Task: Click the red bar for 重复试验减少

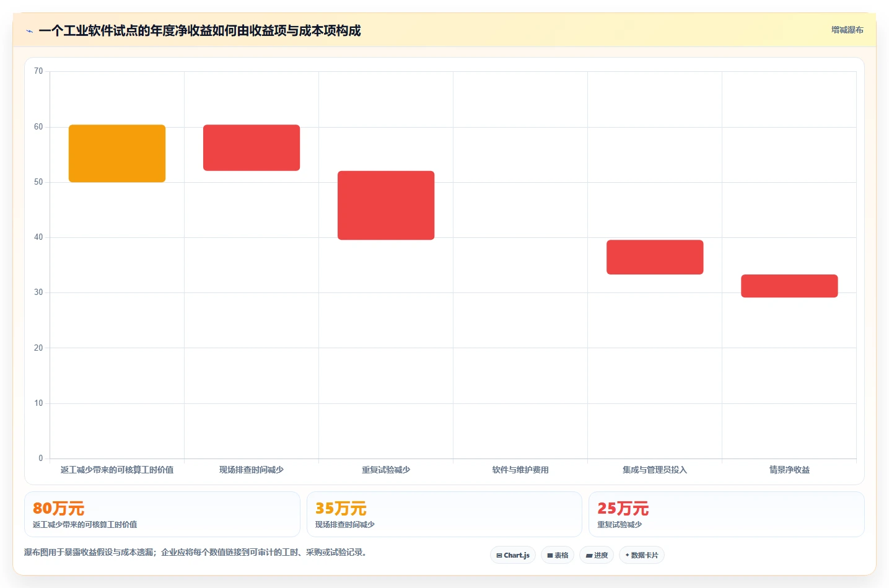Action: (x=386, y=205)
